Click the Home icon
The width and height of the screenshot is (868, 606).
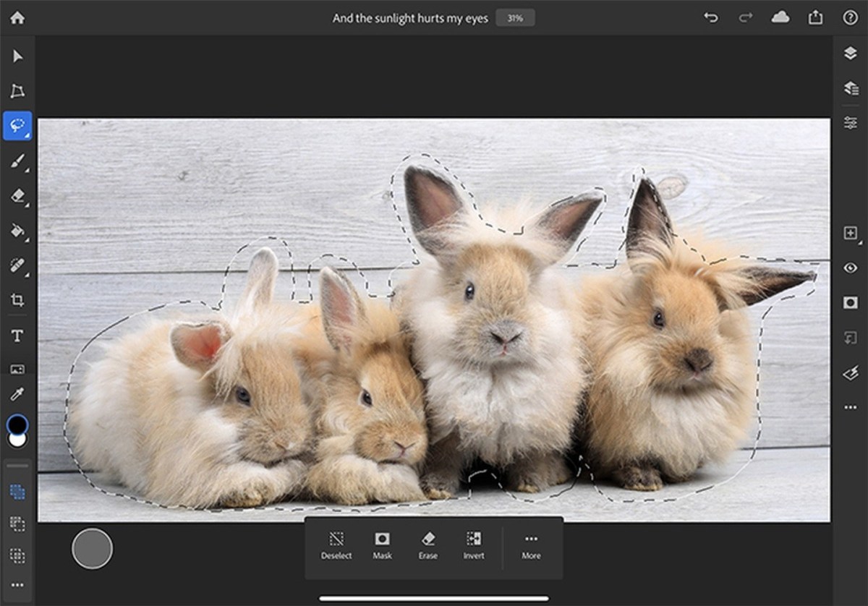click(x=17, y=17)
